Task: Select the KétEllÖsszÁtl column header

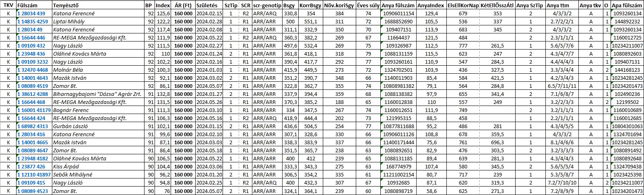Action: [x=497, y=6]
